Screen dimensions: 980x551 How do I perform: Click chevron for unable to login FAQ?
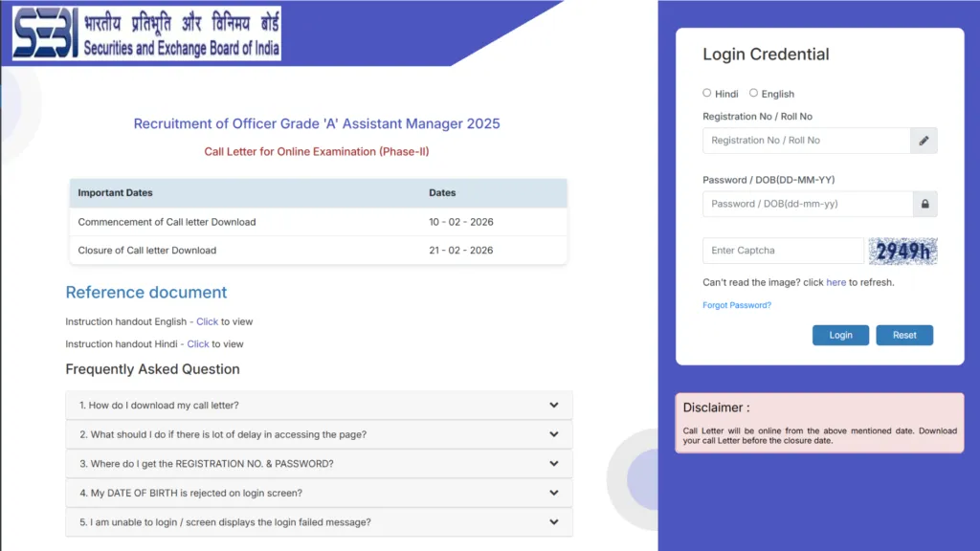(553, 522)
